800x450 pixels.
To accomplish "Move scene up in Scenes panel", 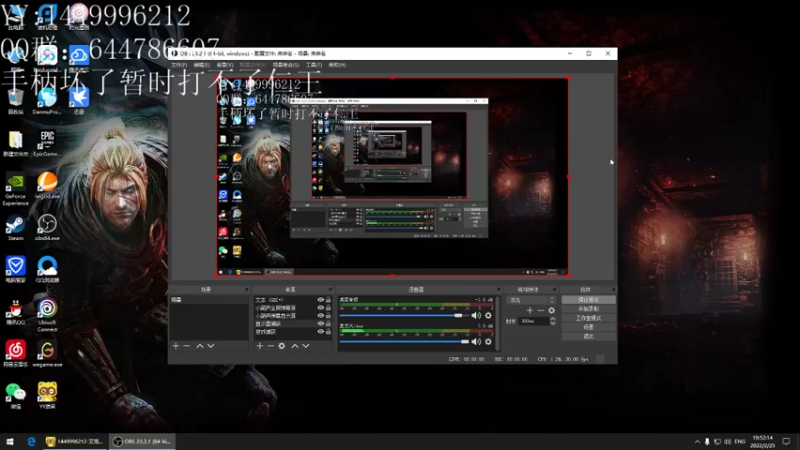I will click(200, 346).
